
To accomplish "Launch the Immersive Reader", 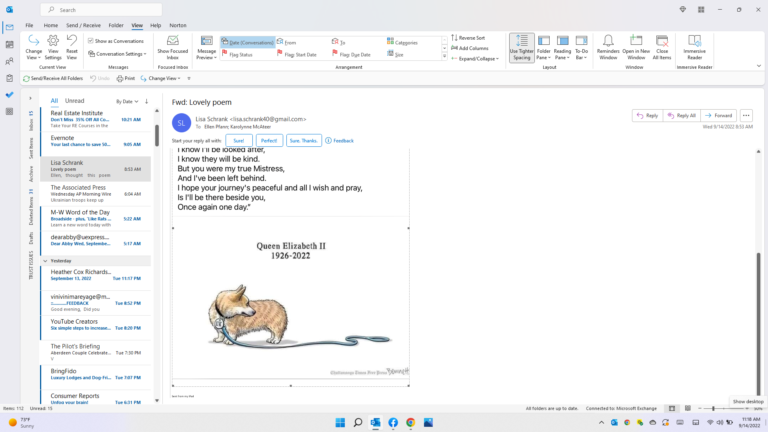I will point(695,48).
